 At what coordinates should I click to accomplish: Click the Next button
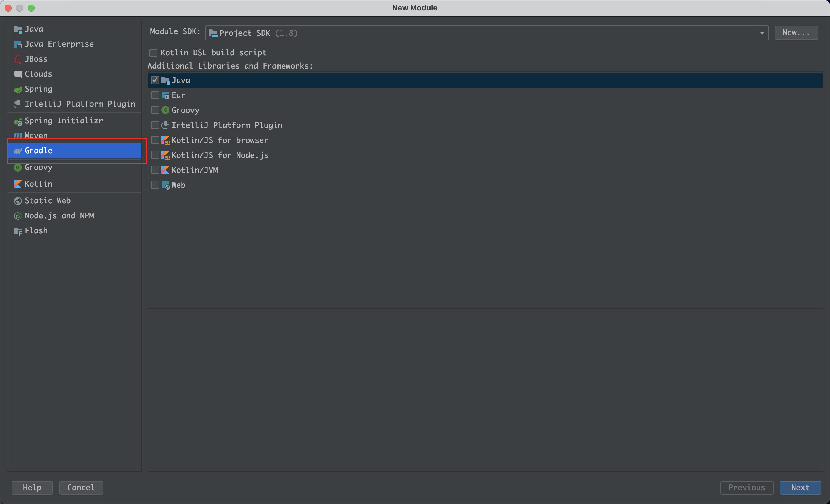[800, 488]
